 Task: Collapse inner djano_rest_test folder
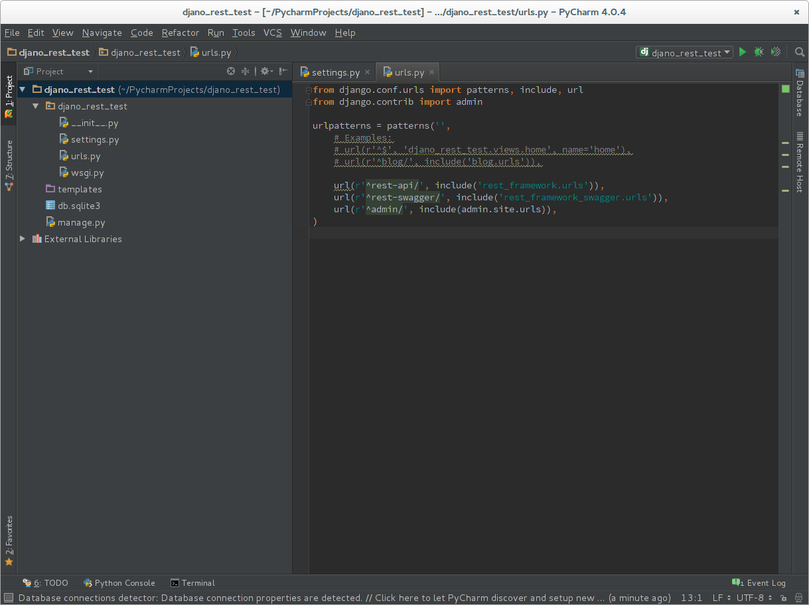tap(36, 106)
